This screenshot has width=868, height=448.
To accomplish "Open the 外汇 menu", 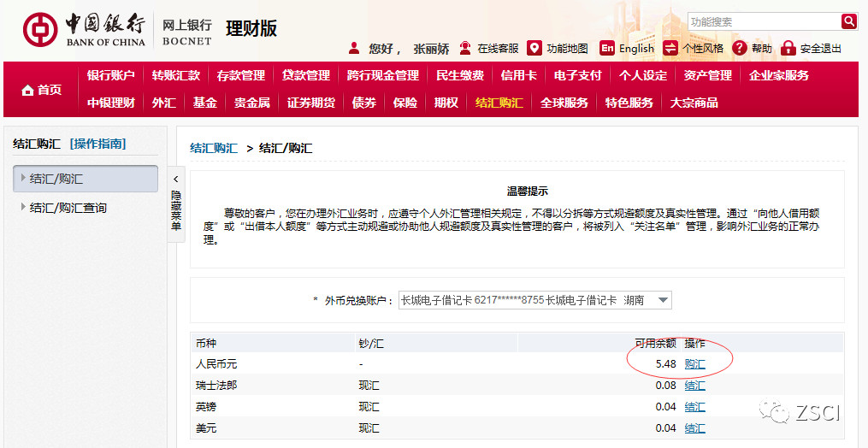I will [164, 103].
